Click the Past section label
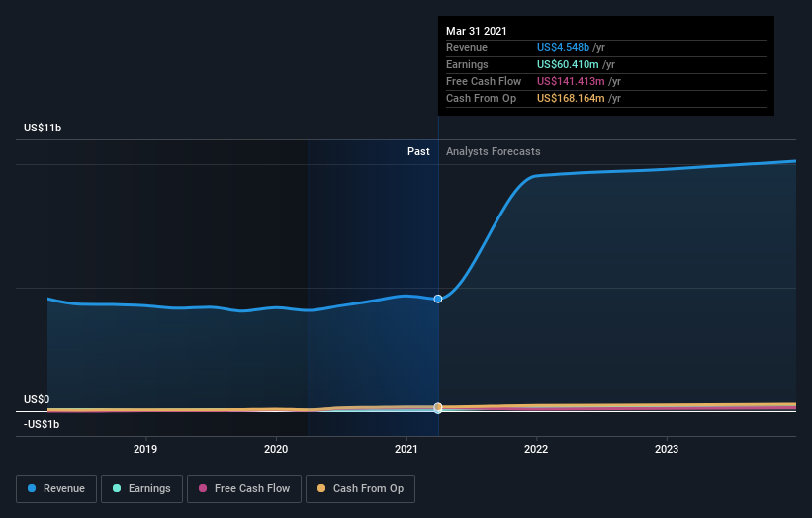812x518 pixels. [418, 151]
